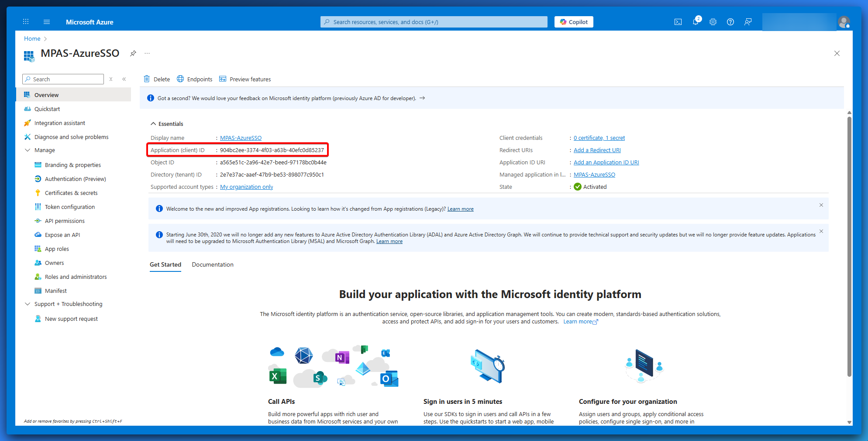Clear the sidebar search with X
Image resolution: width=868 pixels, height=441 pixels.
[111, 79]
